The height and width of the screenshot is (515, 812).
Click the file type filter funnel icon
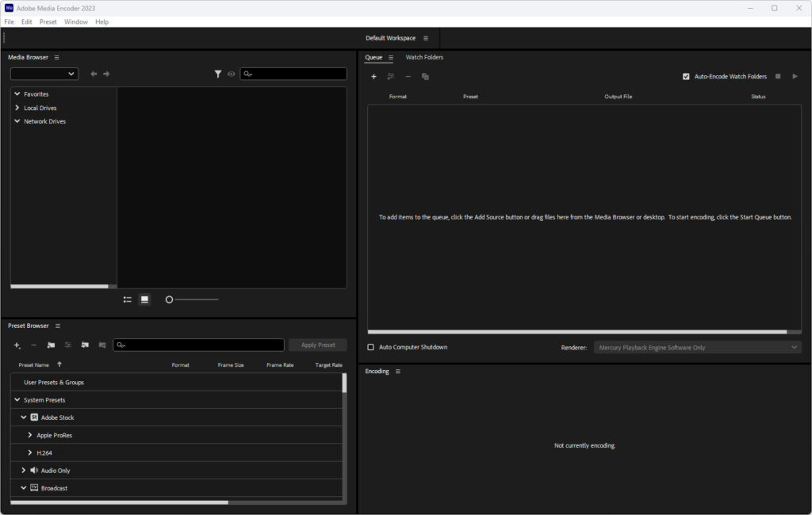(x=218, y=74)
